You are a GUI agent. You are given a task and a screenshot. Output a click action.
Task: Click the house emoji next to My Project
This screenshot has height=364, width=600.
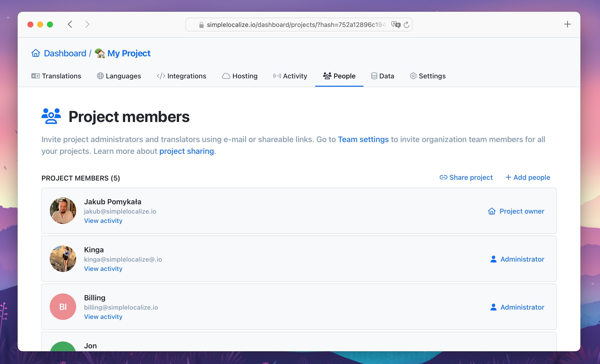[100, 53]
